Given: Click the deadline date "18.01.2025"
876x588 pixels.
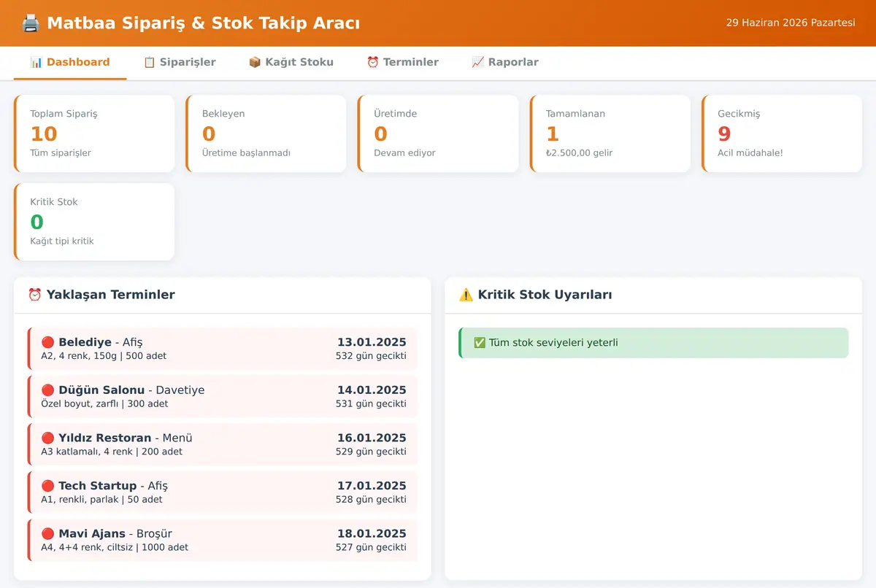Looking at the screenshot, I should [372, 534].
